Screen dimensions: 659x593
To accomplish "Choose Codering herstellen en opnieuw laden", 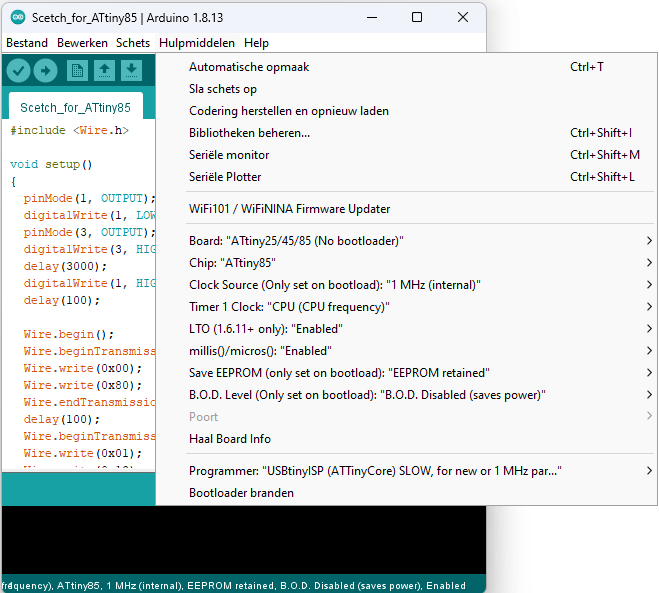I will (406, 111).
